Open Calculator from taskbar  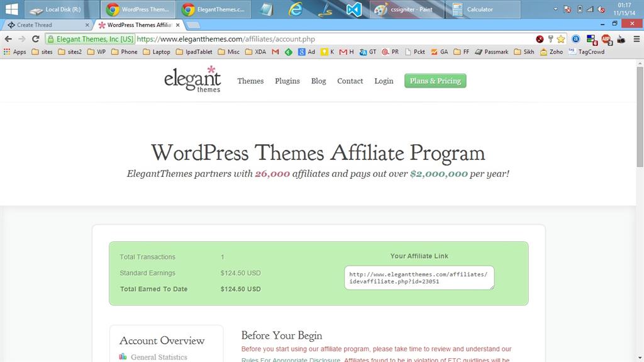(x=482, y=9)
